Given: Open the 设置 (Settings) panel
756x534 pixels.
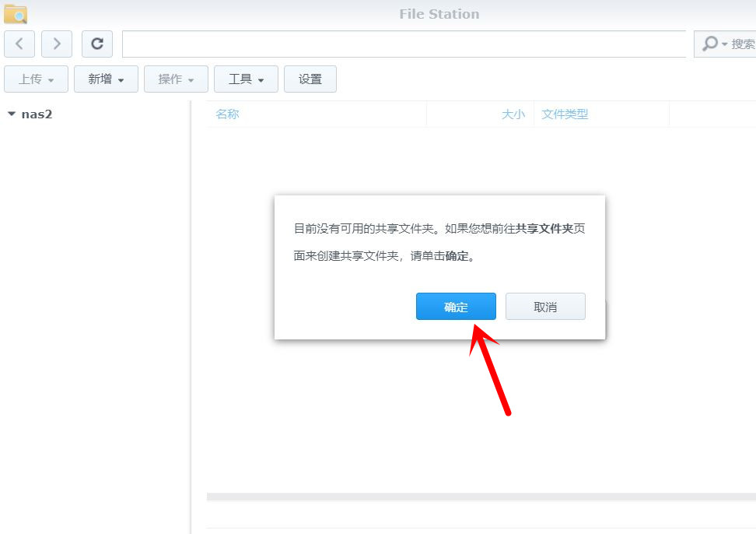Looking at the screenshot, I should coord(310,79).
